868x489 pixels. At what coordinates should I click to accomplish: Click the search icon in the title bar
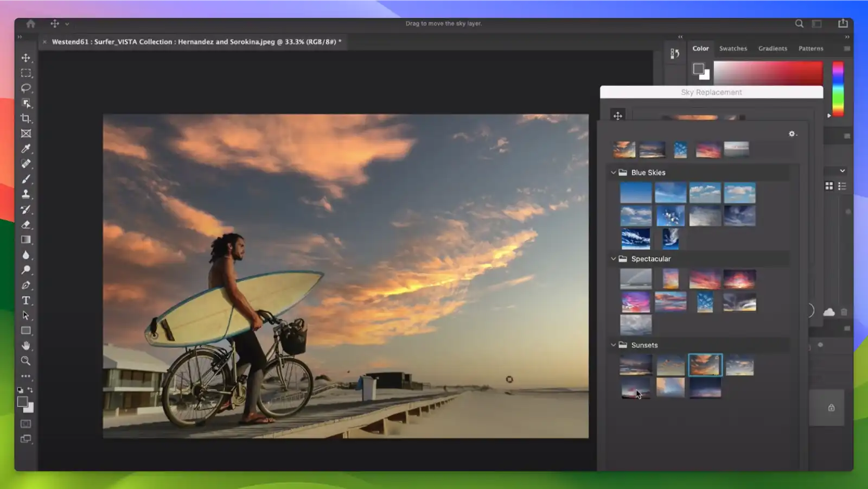799,24
